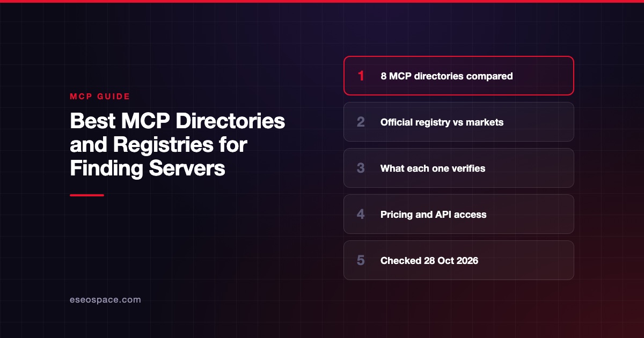Screen dimensions: 644x338
Task: Open the 'Pricing and API access' card
Action: (x=459, y=214)
